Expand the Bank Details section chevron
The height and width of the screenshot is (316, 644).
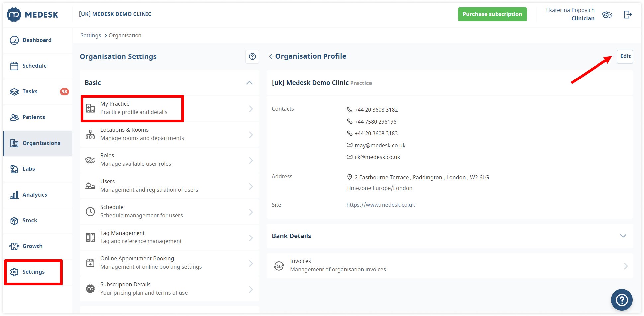(623, 236)
